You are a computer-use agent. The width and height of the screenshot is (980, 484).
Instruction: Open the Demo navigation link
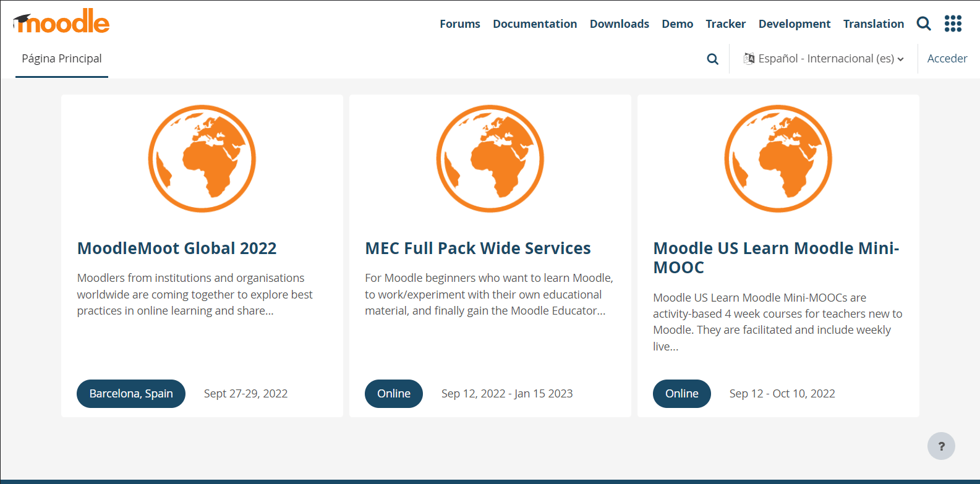point(678,23)
